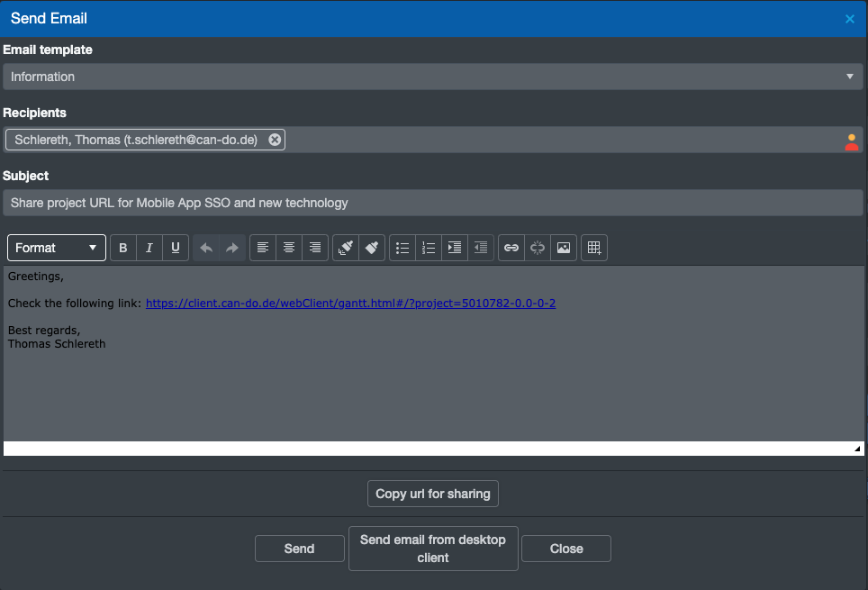Click the Close button
Viewport: 868px width, 590px height.
click(566, 549)
